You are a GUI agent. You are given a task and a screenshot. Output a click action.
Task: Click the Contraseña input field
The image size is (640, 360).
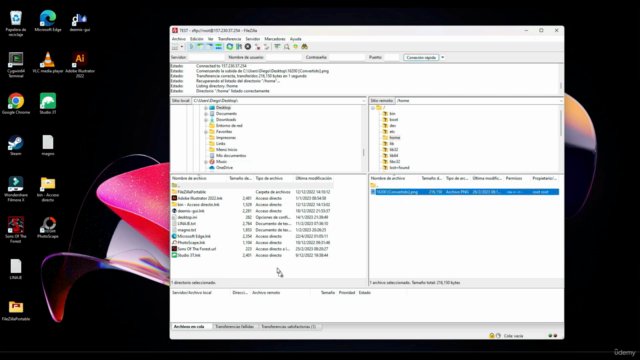[347, 58]
